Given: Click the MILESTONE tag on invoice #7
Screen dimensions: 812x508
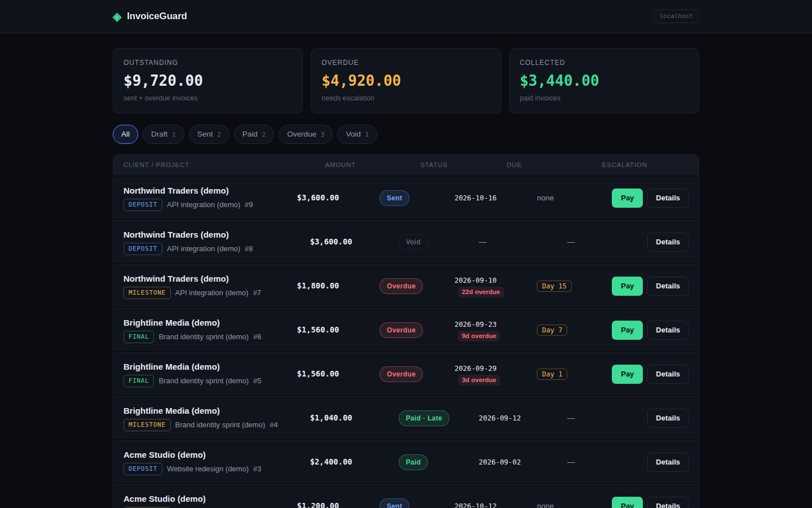Looking at the screenshot, I should coord(147,293).
